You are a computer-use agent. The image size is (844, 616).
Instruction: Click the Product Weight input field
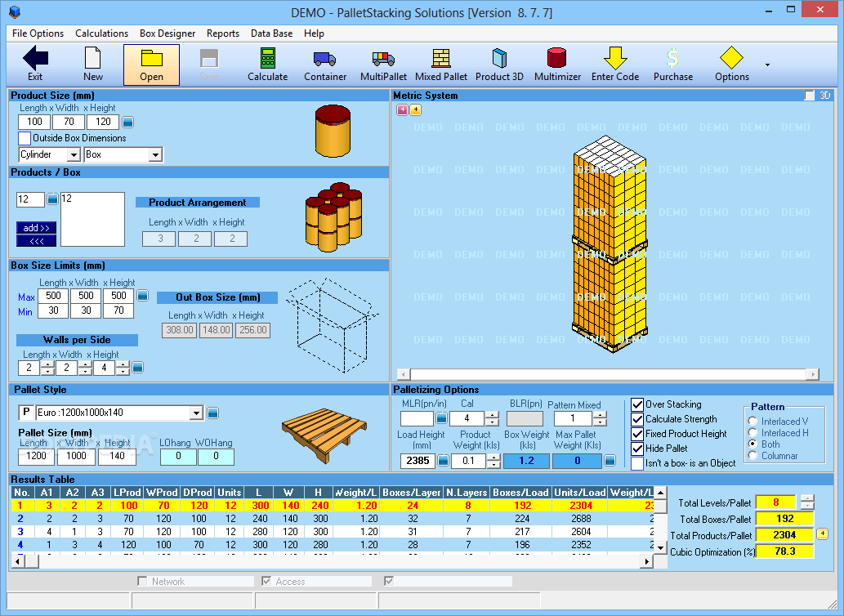tap(469, 461)
